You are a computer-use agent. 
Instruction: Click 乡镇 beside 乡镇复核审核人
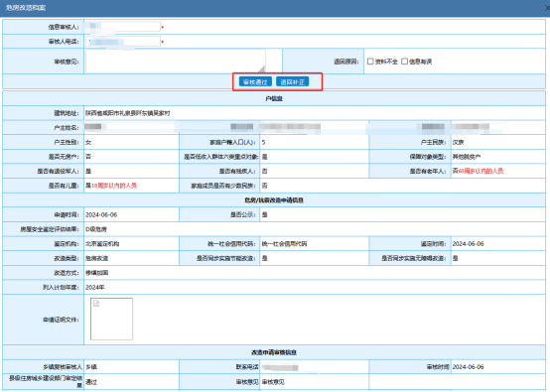pos(91,367)
